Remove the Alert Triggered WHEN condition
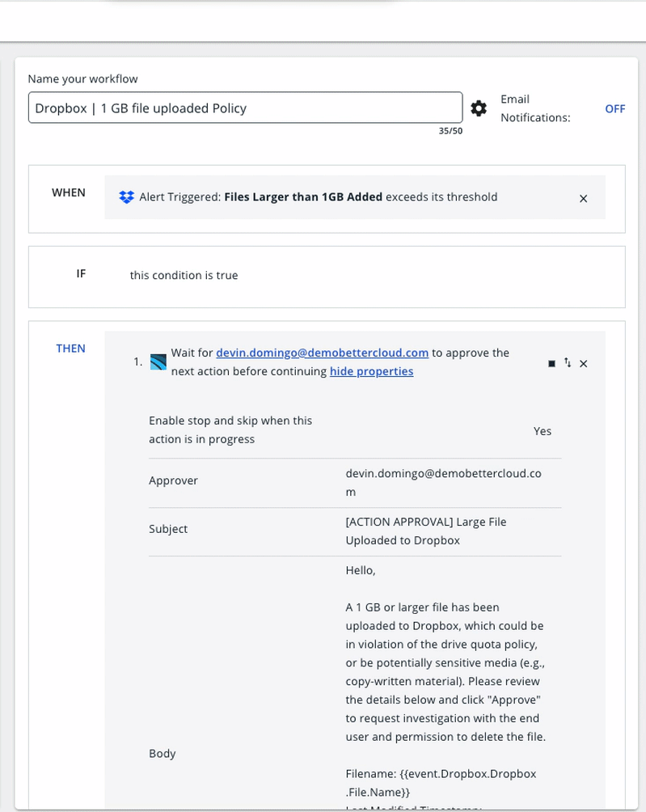The image size is (646, 812). click(x=584, y=198)
